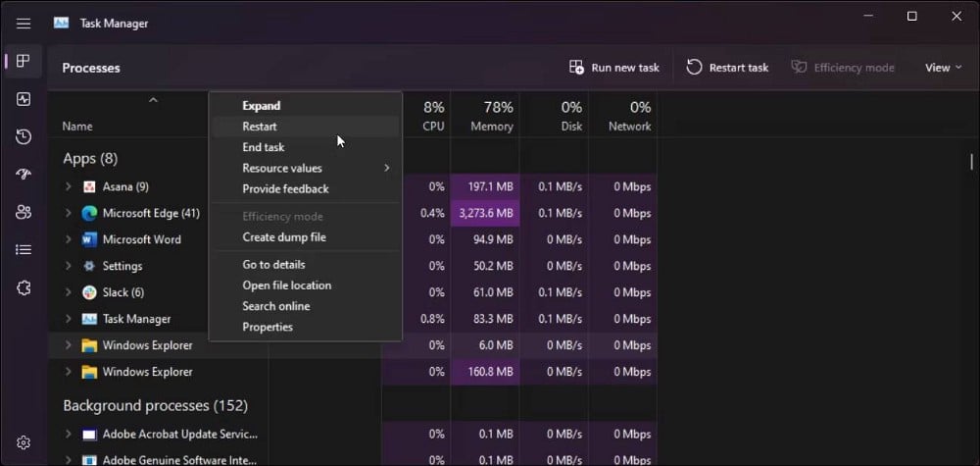This screenshot has height=466, width=980.
Task: Sort processes by Memory column
Action: click(x=491, y=116)
